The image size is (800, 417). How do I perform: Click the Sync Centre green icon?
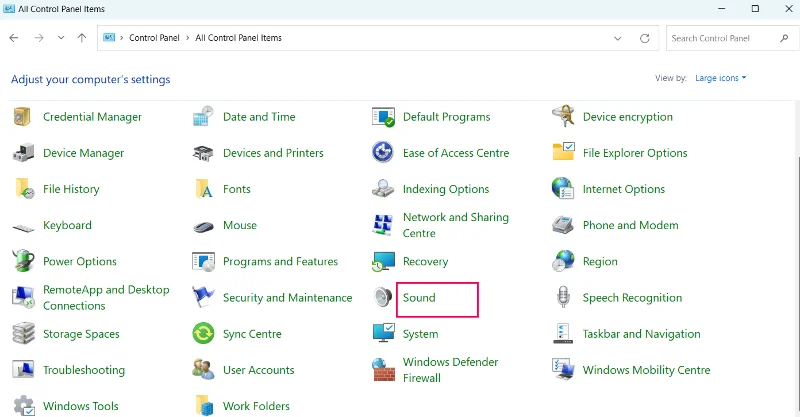tap(203, 334)
